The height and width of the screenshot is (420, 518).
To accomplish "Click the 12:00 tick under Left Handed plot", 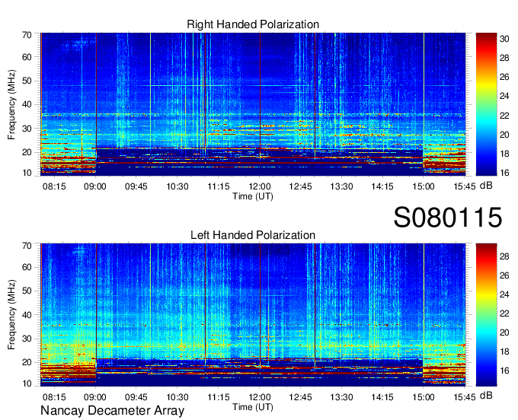I will point(260,397).
